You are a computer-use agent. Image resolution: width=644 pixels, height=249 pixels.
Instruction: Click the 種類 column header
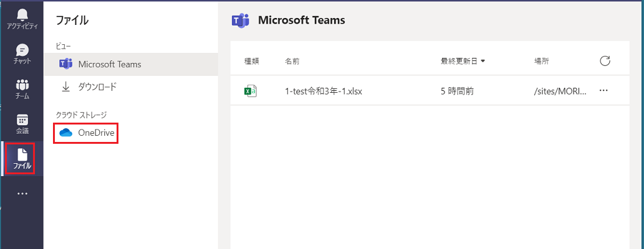click(251, 62)
